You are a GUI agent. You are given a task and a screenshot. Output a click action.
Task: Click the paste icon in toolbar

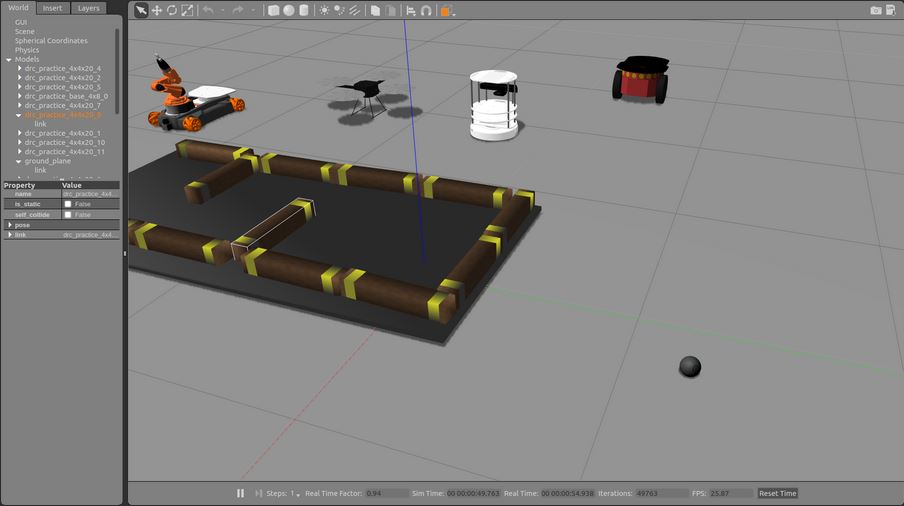[390, 10]
